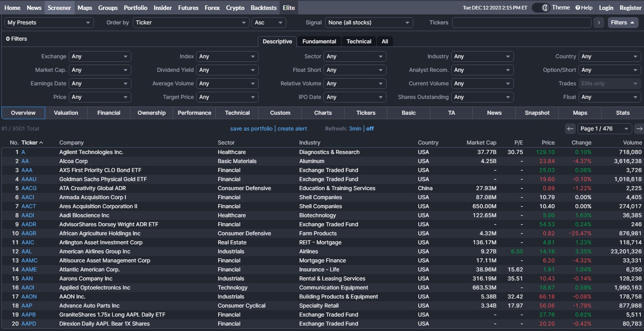The width and height of the screenshot is (644, 331).
Task: Click the Diagnostics & Research industry cell
Action: pos(329,152)
